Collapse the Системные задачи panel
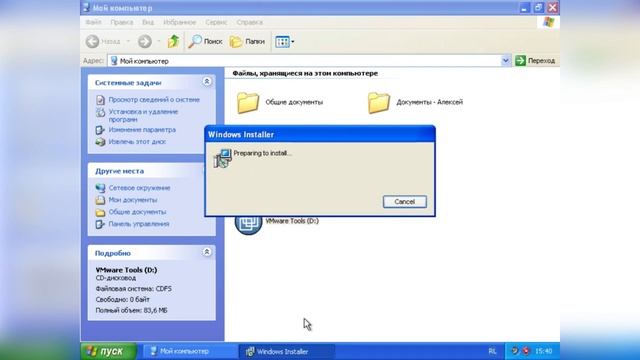Screen dimensions: 640x360 coord(207,82)
